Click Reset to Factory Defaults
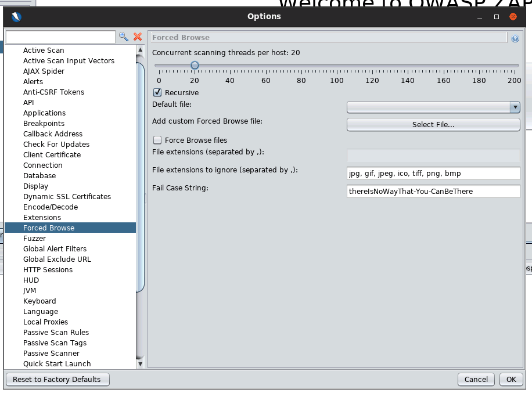Viewport: 532px width, 393px height. (x=57, y=380)
